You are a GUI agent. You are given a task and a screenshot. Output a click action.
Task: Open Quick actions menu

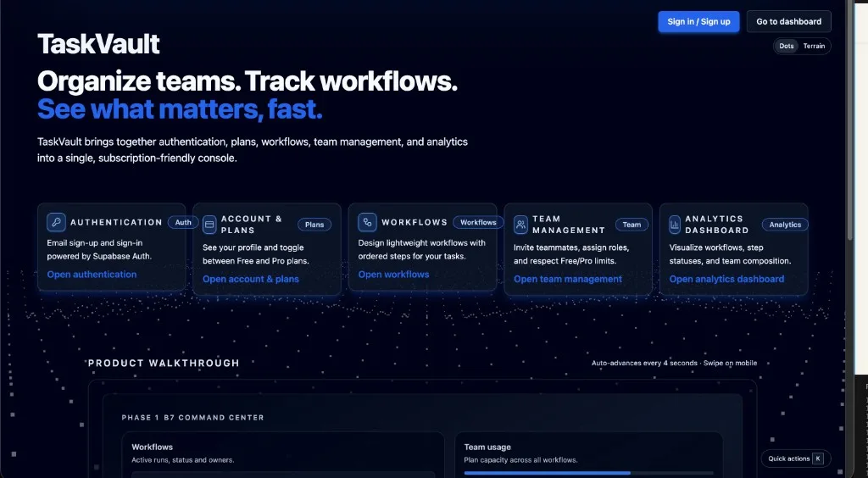[x=796, y=458]
